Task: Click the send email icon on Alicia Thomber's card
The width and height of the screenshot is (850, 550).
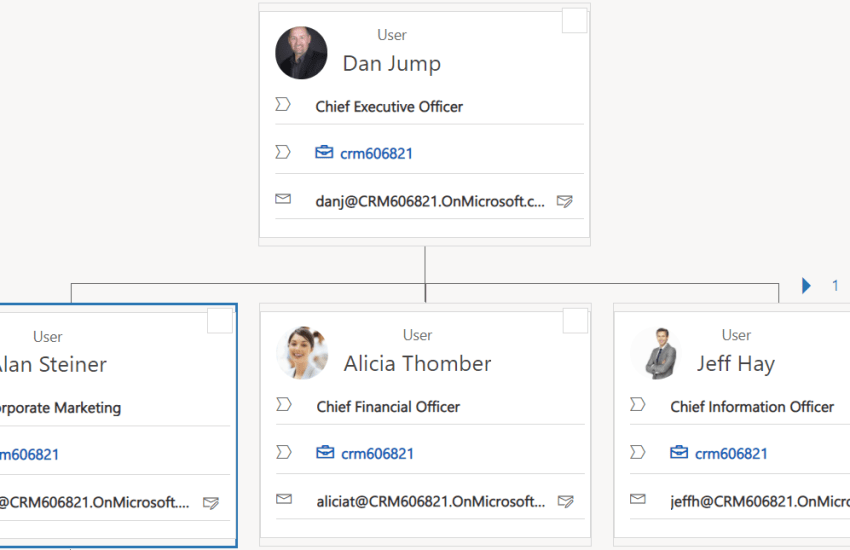Action: (x=565, y=501)
